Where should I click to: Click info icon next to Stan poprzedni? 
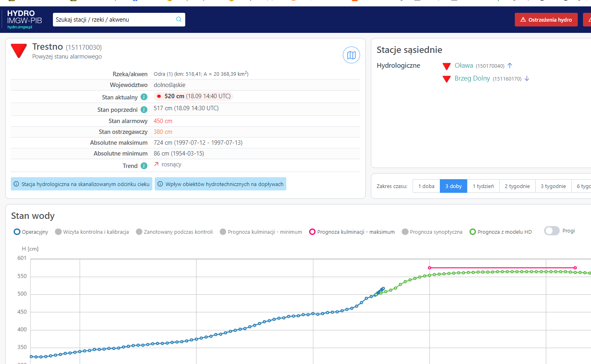(x=144, y=110)
